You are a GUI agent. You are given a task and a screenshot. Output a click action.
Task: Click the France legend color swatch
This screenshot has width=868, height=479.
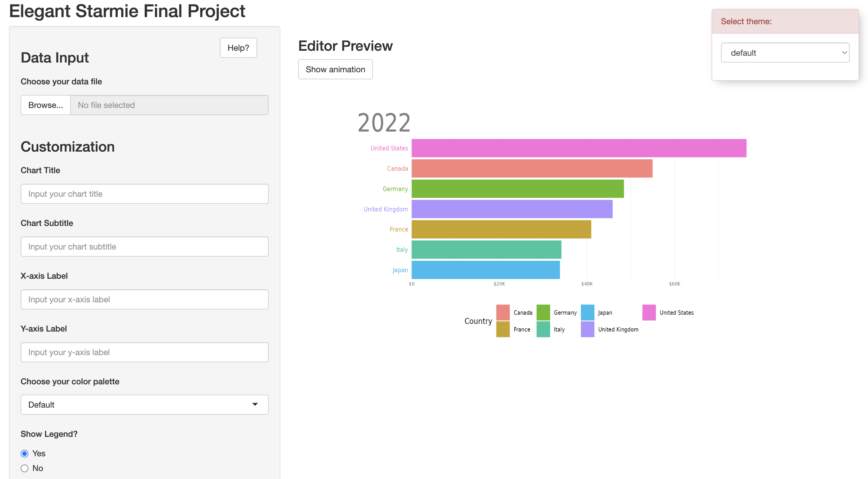click(503, 329)
